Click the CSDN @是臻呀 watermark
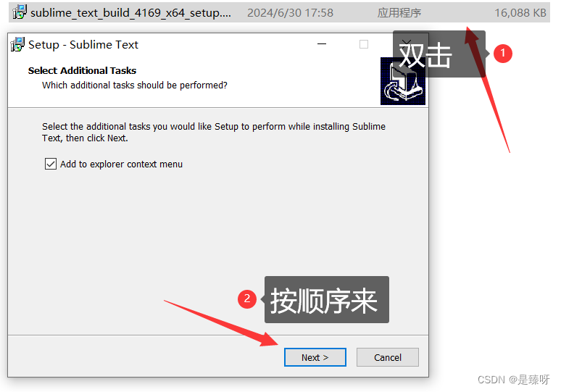The image size is (561, 392). (x=513, y=380)
